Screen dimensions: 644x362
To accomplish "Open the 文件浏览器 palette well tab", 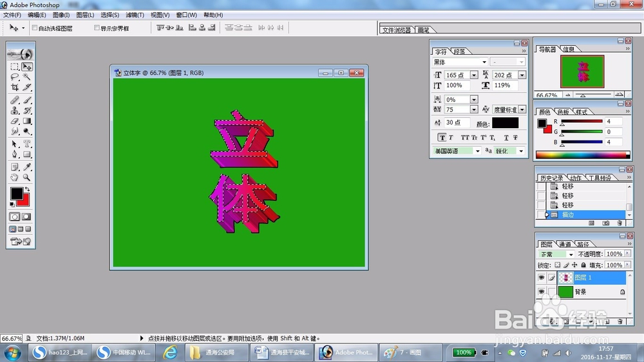I will pos(396,30).
